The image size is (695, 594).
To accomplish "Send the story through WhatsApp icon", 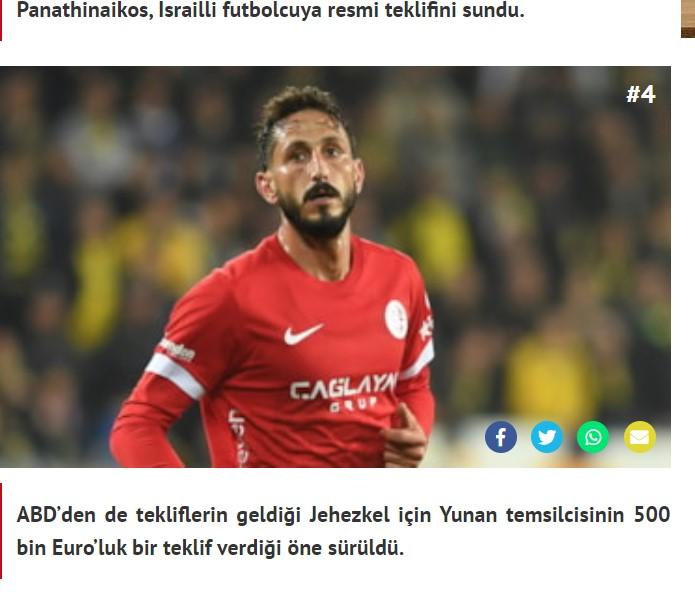I will [x=593, y=437].
